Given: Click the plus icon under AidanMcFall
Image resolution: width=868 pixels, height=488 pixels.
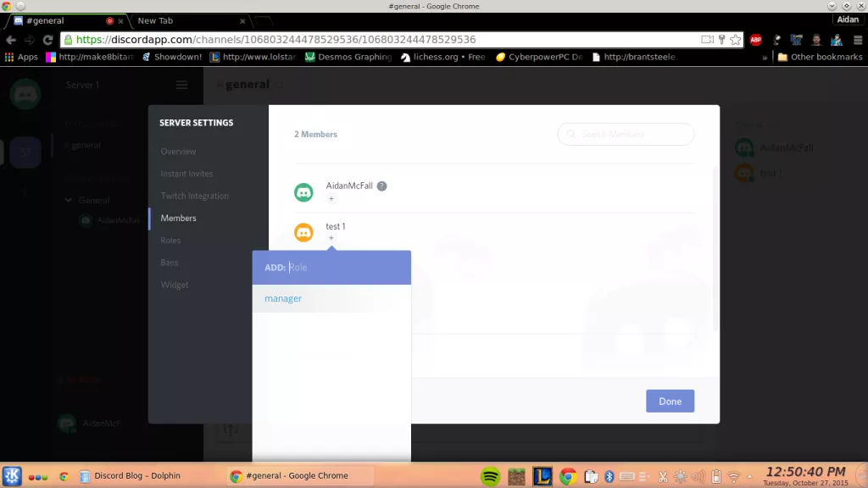Looking at the screenshot, I should tap(331, 199).
